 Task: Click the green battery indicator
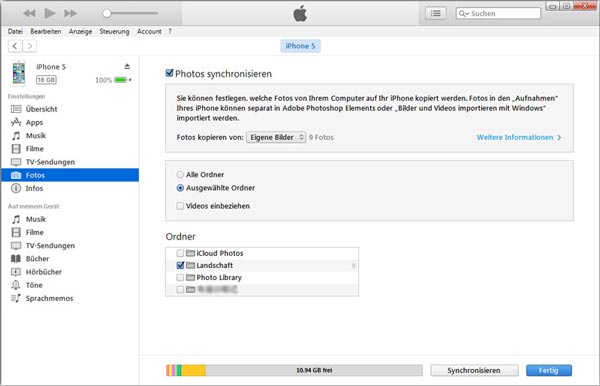[x=121, y=80]
